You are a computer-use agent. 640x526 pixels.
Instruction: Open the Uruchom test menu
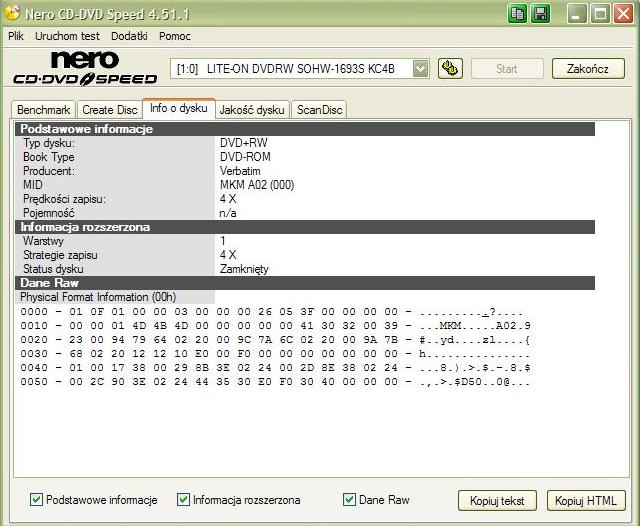coord(67,36)
